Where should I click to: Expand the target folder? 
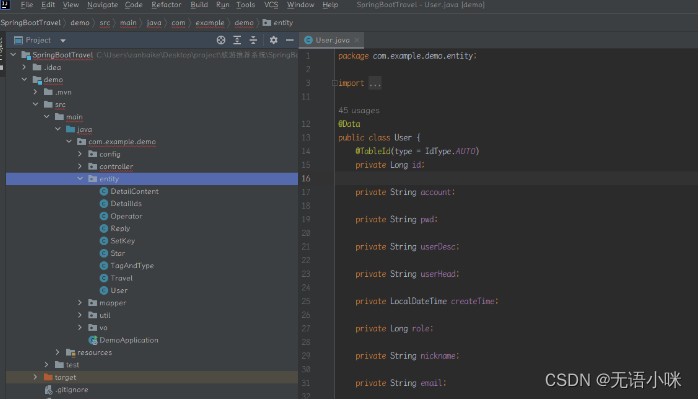click(35, 377)
